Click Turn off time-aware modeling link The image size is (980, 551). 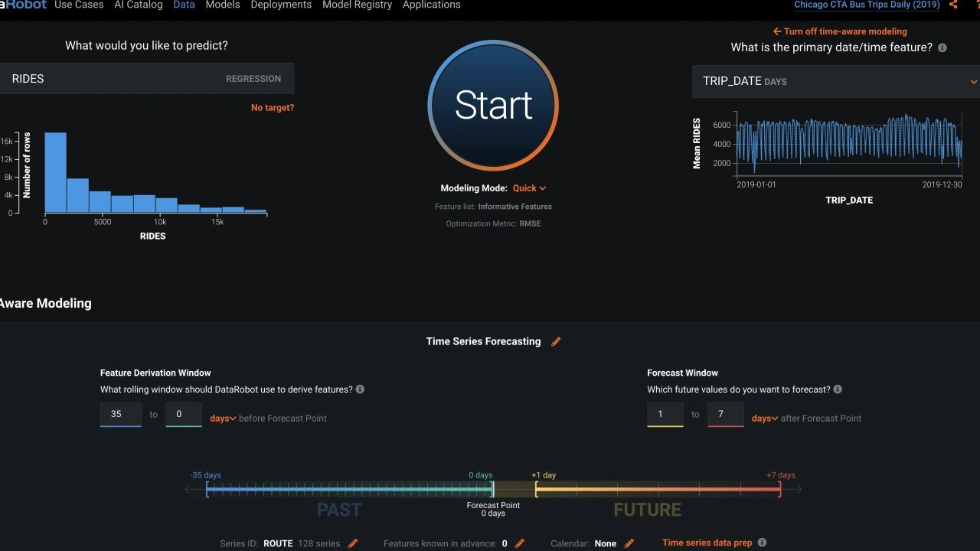(840, 31)
